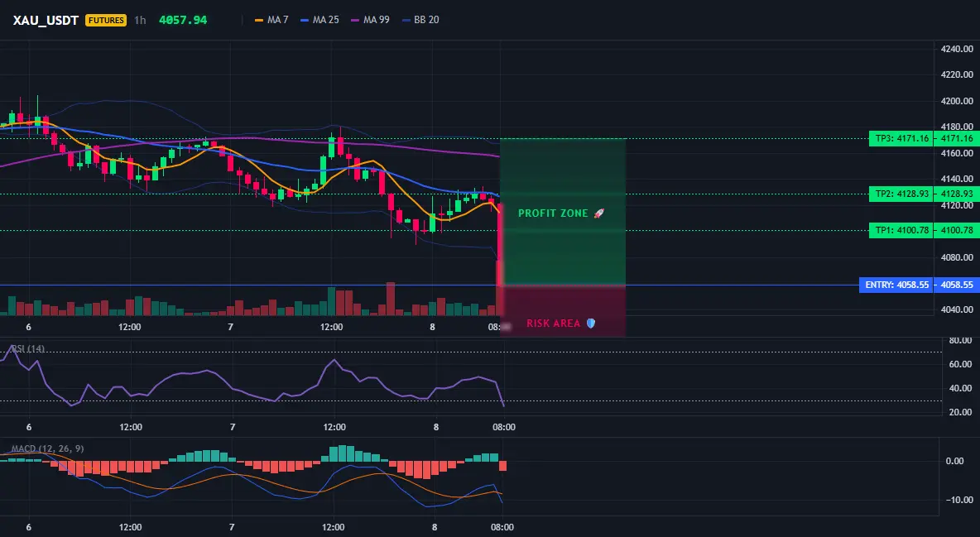This screenshot has width=980, height=537.
Task: Click the shield icon beside RISK AREA
Action: (x=591, y=324)
